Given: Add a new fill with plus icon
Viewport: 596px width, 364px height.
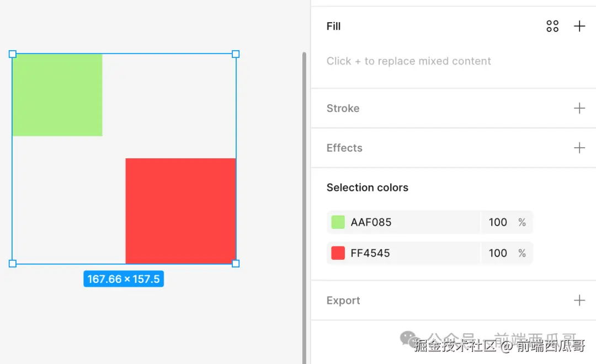Looking at the screenshot, I should click(579, 26).
